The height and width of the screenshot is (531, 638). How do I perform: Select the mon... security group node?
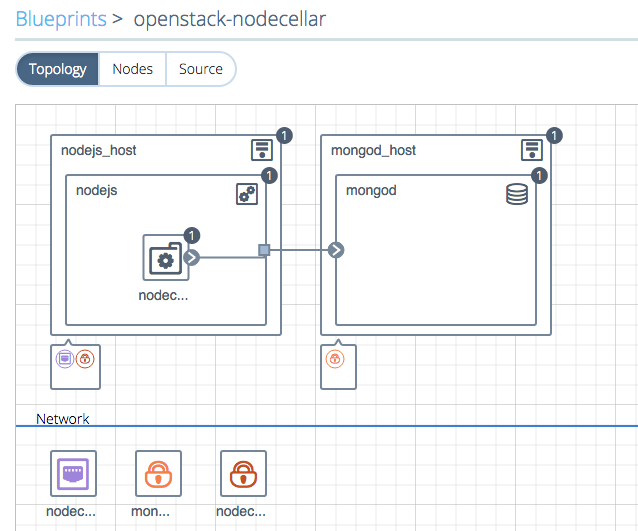(158, 473)
